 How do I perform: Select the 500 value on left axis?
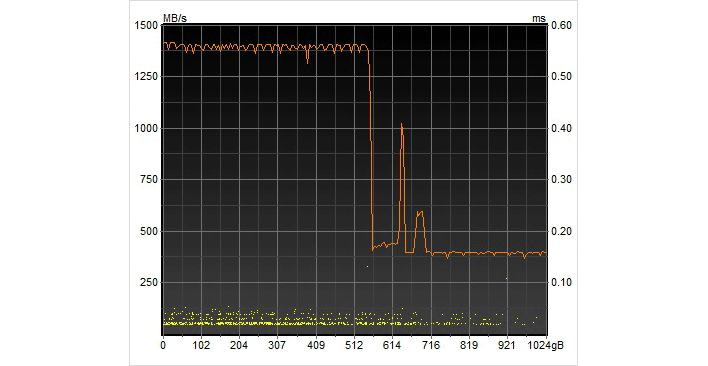(149, 232)
